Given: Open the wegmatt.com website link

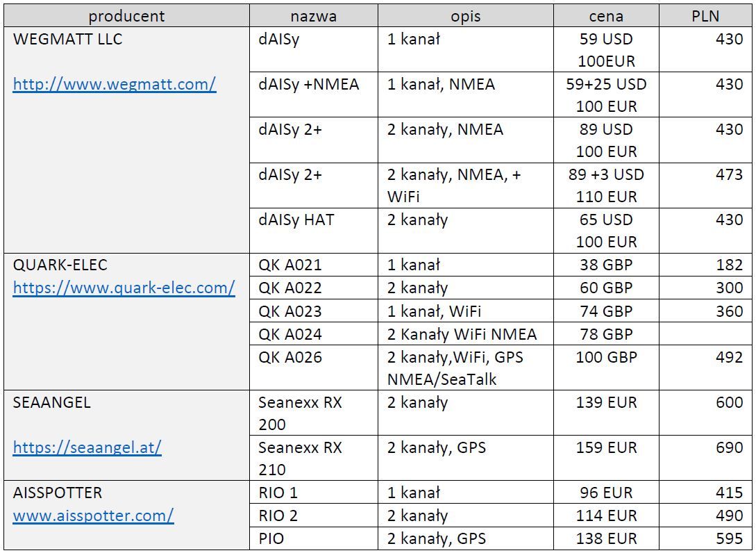Looking at the screenshot, I should point(115,85).
